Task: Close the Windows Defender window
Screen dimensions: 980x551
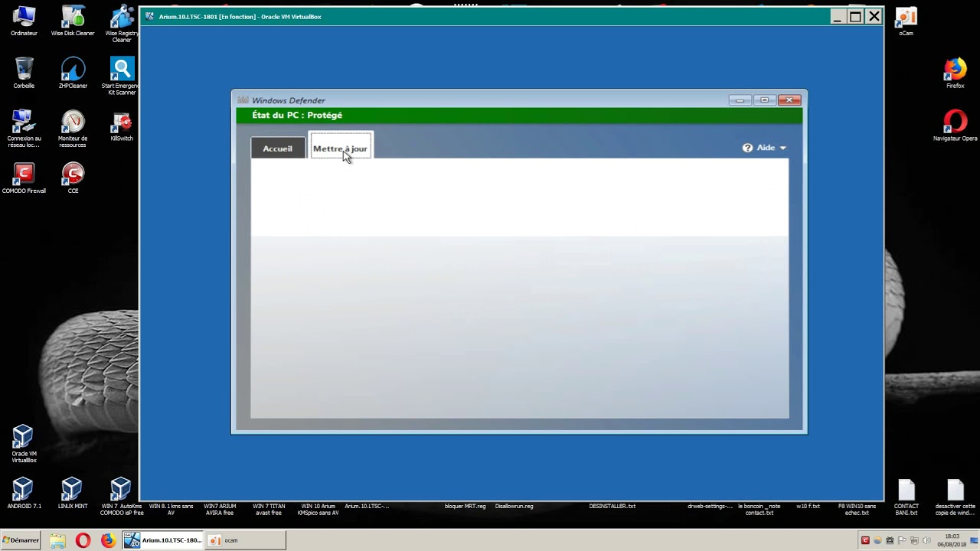Action: (x=789, y=100)
